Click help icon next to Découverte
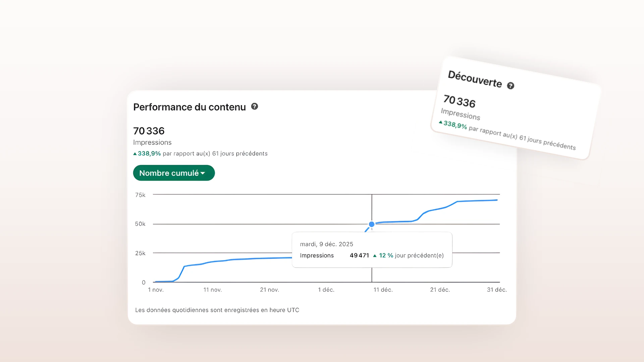 510,86
